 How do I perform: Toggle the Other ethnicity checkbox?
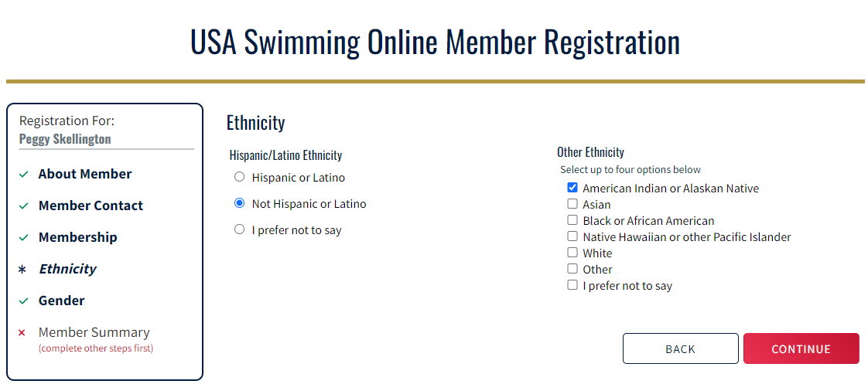tap(572, 269)
